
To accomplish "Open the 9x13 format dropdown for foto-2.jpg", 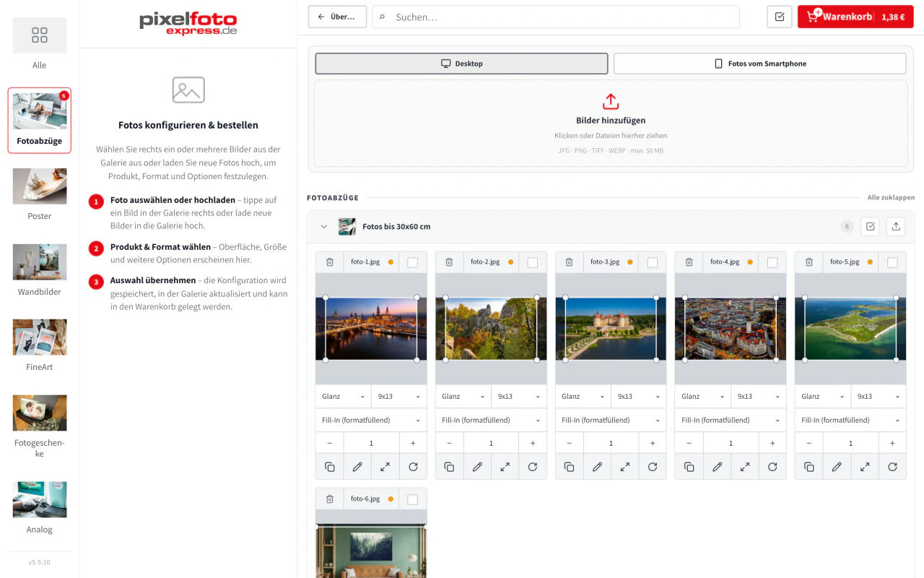I will [x=519, y=397].
